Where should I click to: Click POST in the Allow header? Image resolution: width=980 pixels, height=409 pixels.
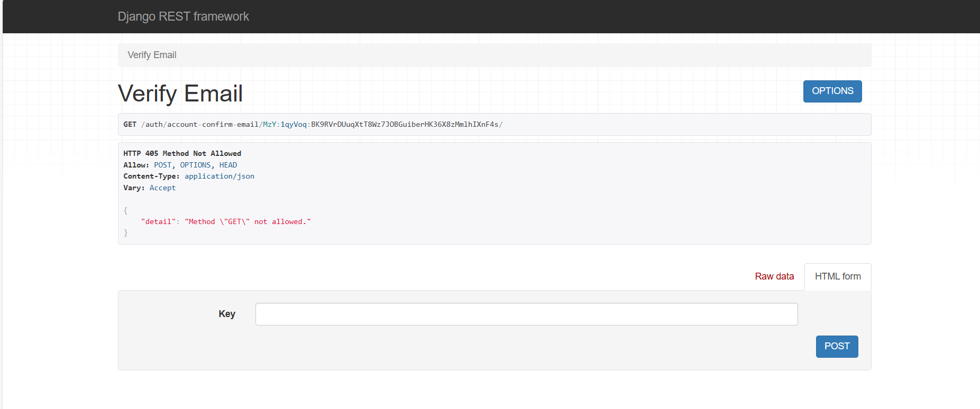coord(162,165)
